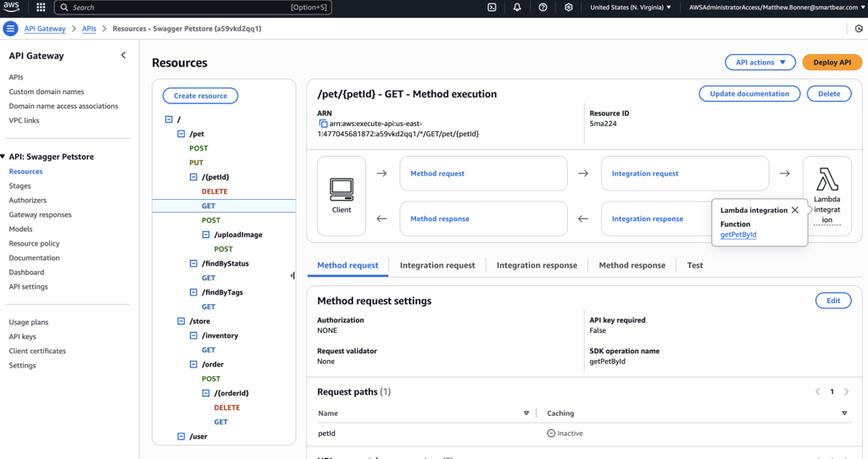The height and width of the screenshot is (459, 868).
Task: Go to next page of Request paths
Action: pos(847,391)
